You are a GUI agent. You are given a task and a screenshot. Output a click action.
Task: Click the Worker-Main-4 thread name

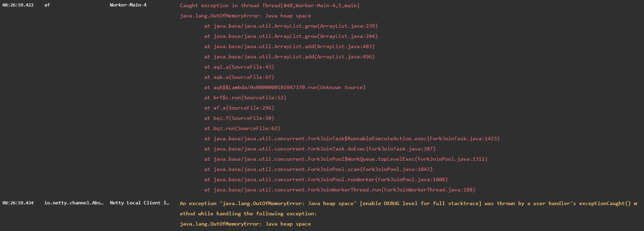(128, 5)
